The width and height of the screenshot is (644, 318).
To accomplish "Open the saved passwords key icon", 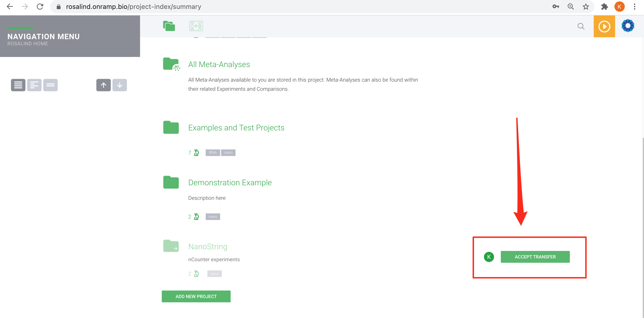I will tap(556, 7).
